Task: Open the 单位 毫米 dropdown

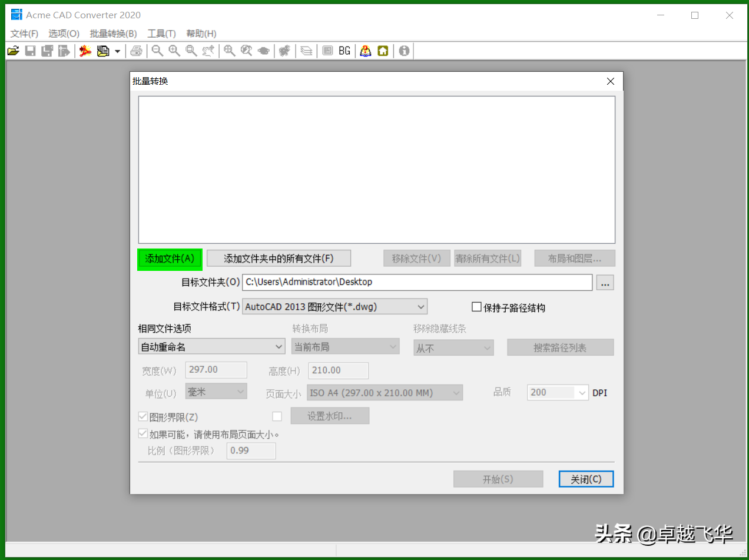Action: tap(216, 392)
